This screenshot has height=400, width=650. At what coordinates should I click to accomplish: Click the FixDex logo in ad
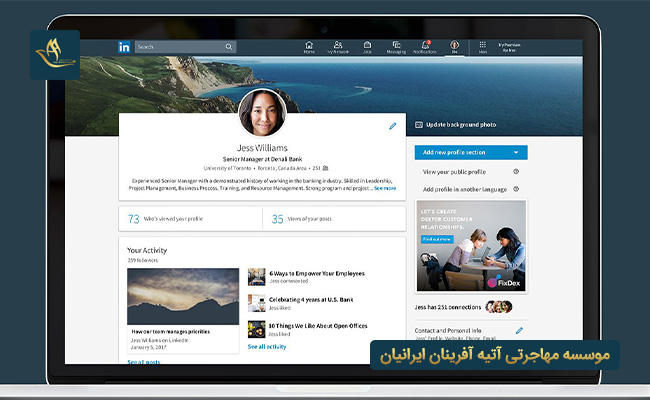[504, 283]
